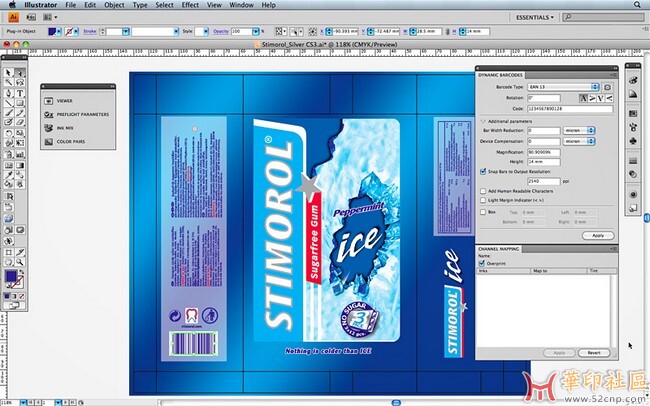
Task: Open the Illustrator application menu
Action: [41, 5]
